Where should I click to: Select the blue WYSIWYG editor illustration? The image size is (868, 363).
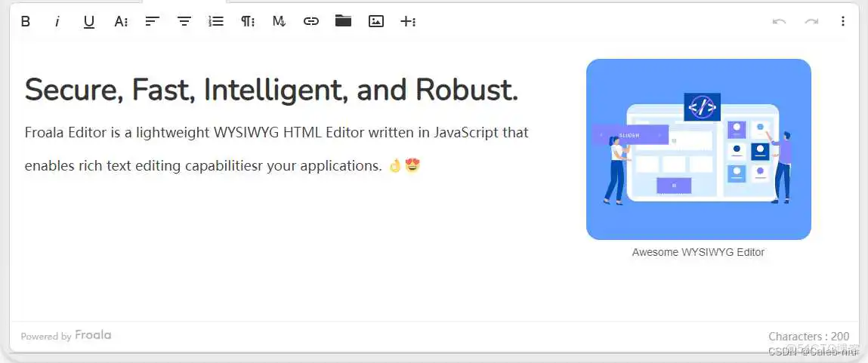tap(698, 149)
